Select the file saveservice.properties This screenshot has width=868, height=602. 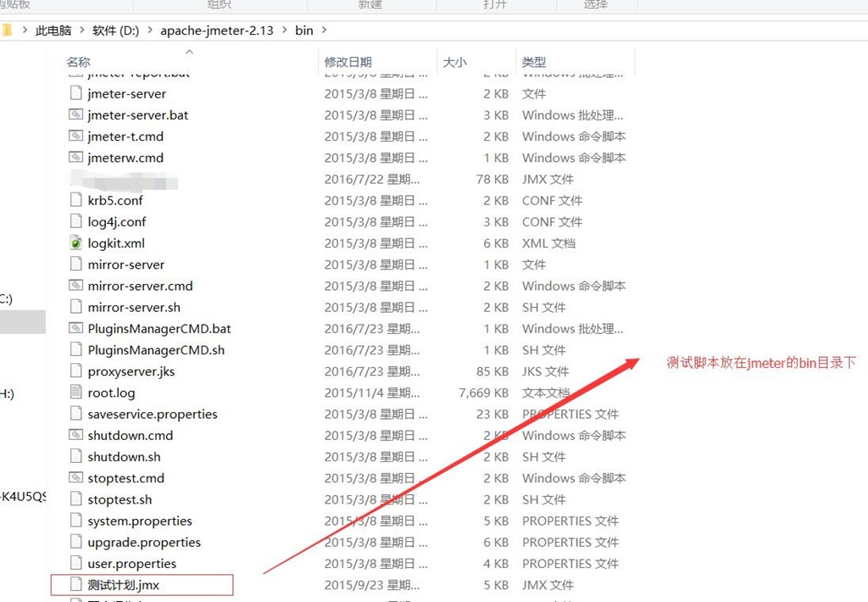pyautogui.click(x=153, y=415)
